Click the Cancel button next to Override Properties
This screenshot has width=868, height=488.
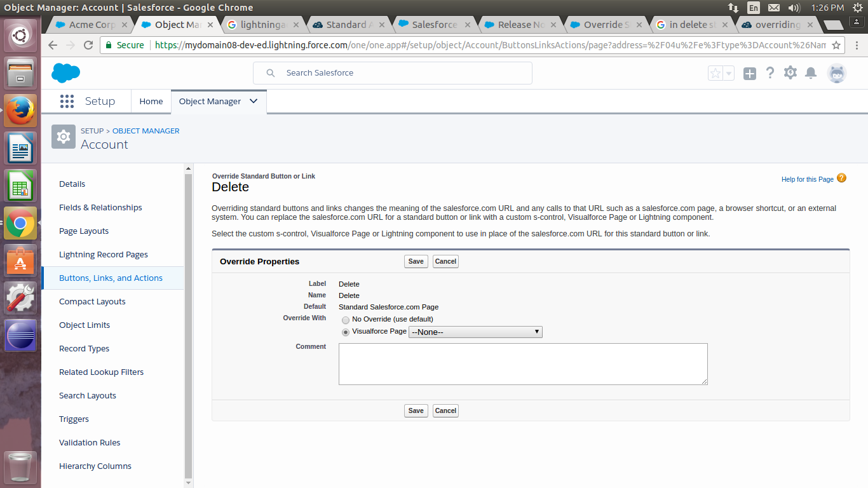click(x=445, y=261)
